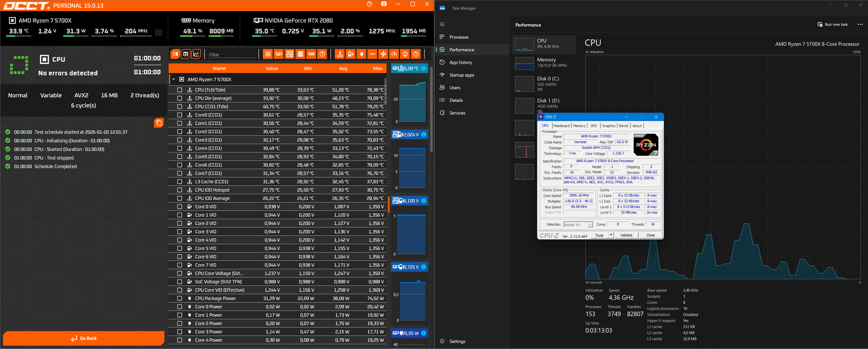Toggle the motherboard sensor filter icon
This screenshot has width=868, height=349.
pyautogui.click(x=289, y=54)
